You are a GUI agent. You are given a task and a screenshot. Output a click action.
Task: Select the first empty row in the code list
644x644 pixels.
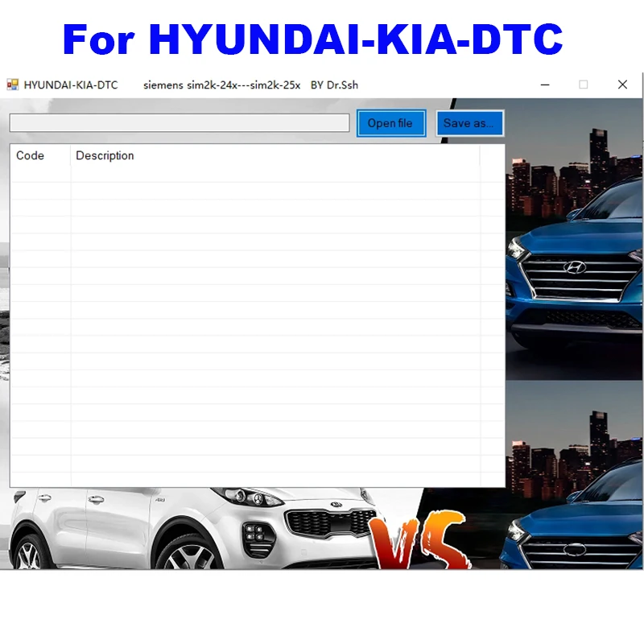pos(242,174)
